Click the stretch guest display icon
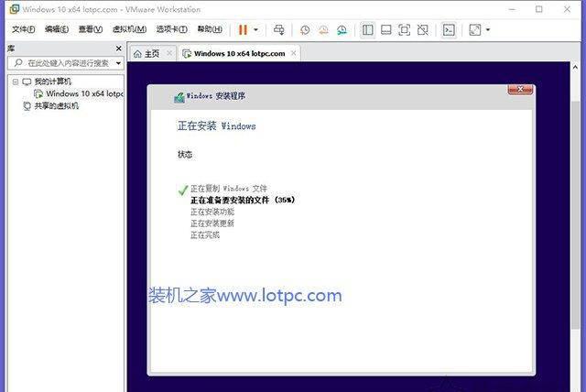The width and height of the screenshot is (586, 392). (475, 30)
